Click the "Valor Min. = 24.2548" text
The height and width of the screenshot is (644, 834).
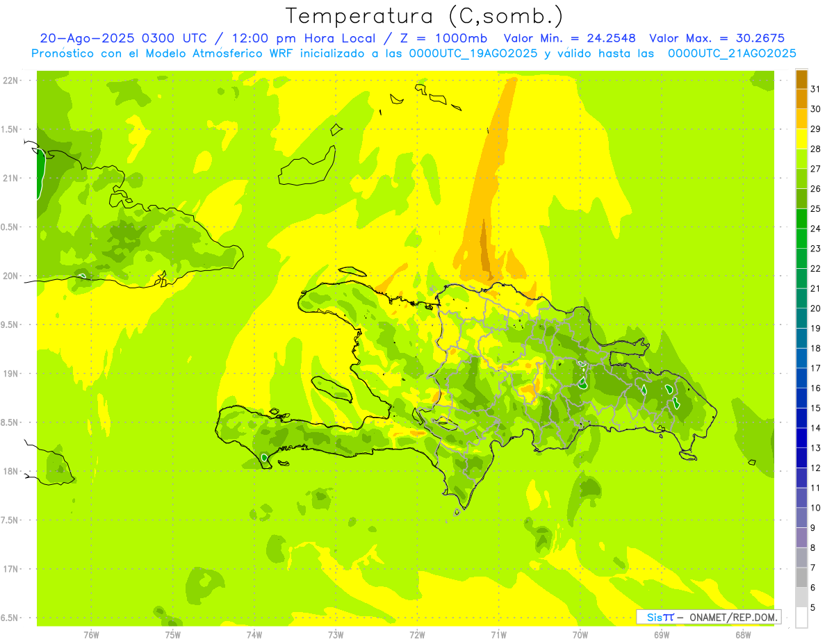pyautogui.click(x=570, y=39)
